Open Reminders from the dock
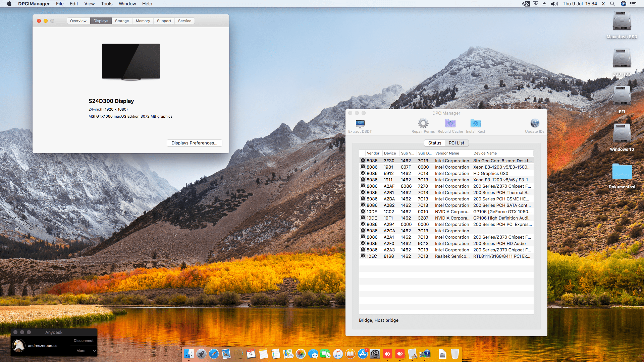Viewport: 644px width, 362px height. tap(276, 354)
